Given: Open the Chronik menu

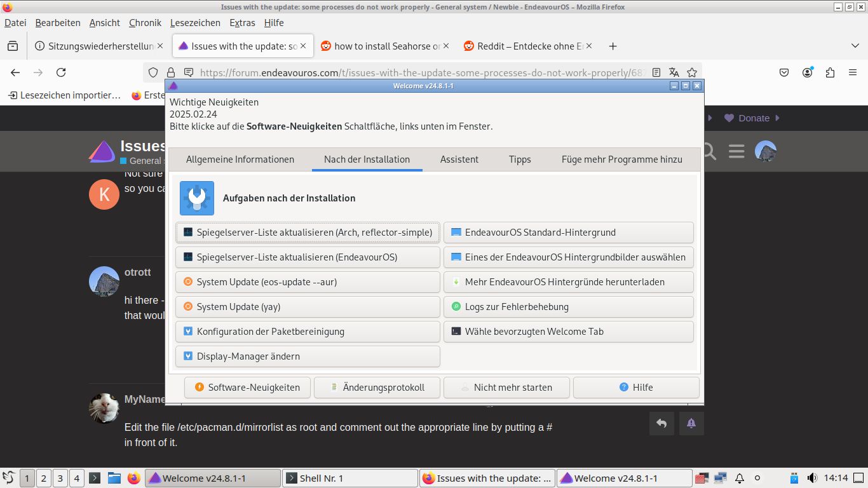Looking at the screenshot, I should [145, 23].
